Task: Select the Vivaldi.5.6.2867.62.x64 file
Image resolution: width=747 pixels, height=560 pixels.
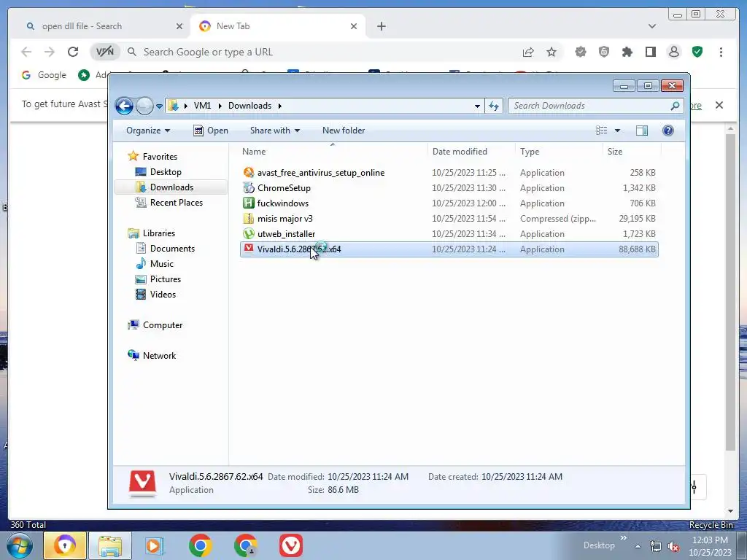Action: pos(449,249)
